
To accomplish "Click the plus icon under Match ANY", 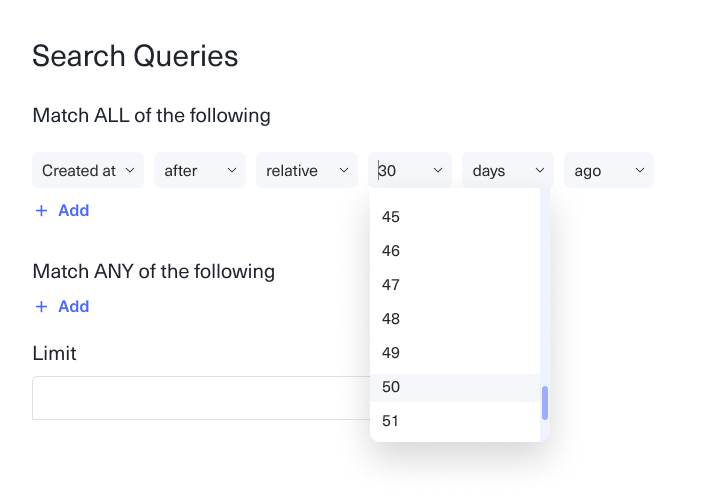I will 41,307.
